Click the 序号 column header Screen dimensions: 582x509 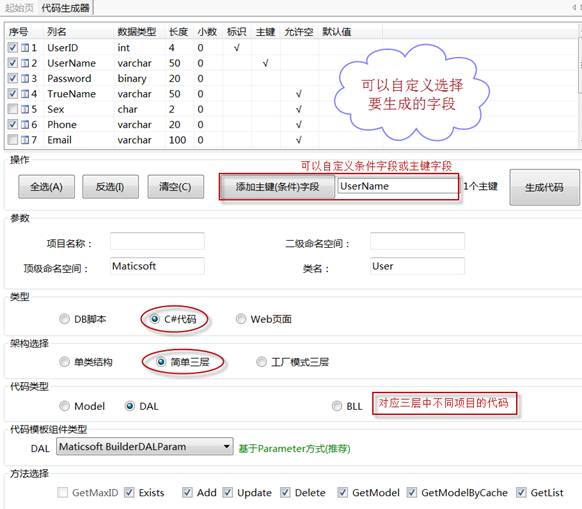(18, 32)
